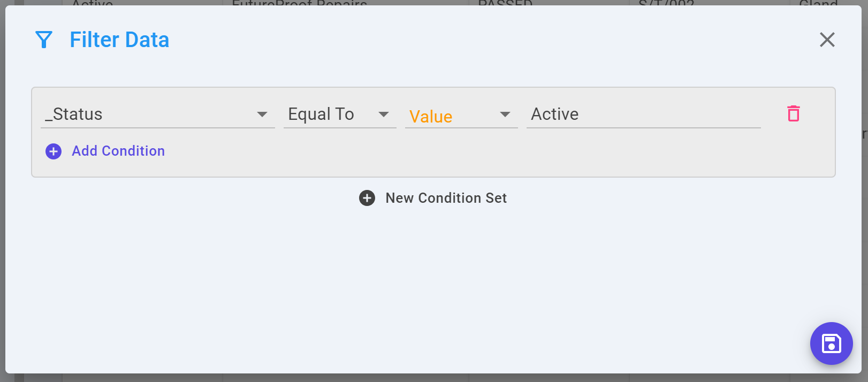The image size is (868, 382).
Task: Select the _Status field text
Action: pos(74,114)
